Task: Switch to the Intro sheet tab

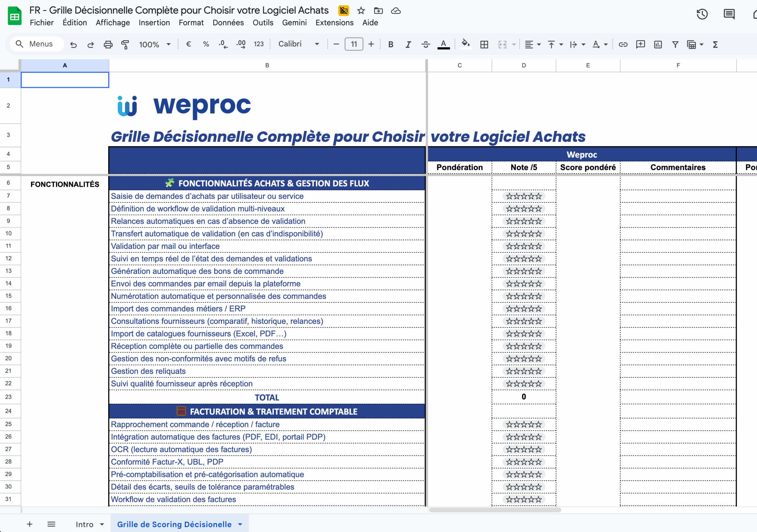Action: point(84,524)
